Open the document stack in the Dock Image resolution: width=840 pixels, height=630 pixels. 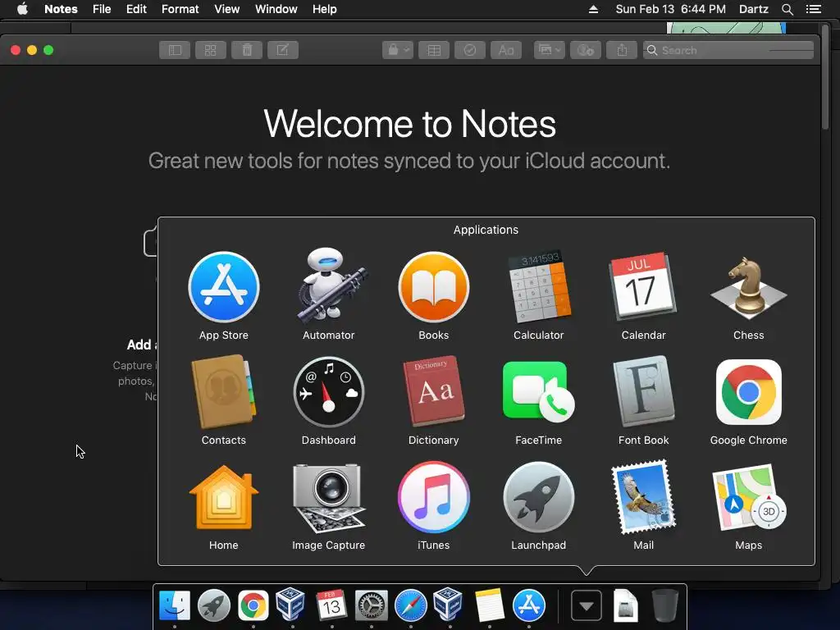[x=625, y=605]
